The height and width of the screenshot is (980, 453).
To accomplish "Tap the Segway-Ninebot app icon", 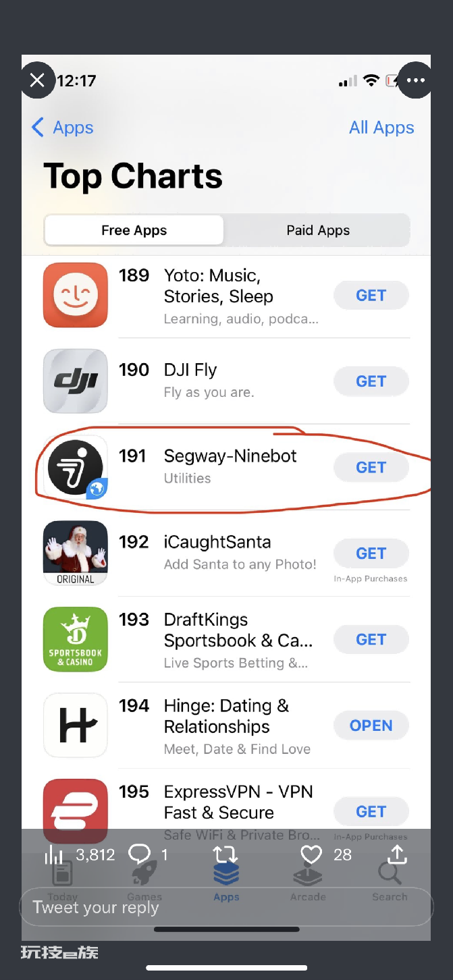I will [x=76, y=467].
